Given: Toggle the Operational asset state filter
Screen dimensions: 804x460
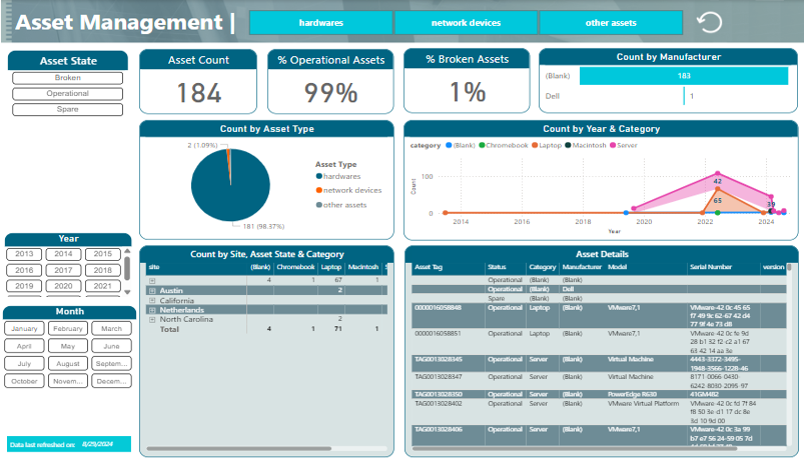Looking at the screenshot, I should coord(68,94).
